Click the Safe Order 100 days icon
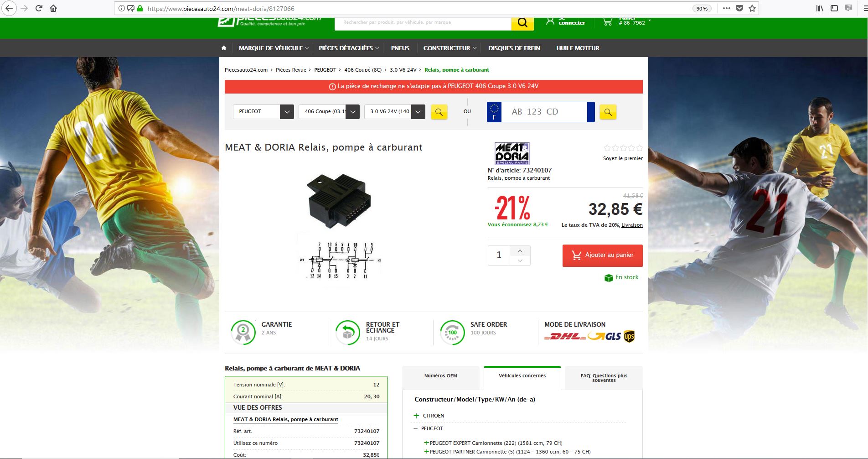This screenshot has width=868, height=459. [x=452, y=332]
